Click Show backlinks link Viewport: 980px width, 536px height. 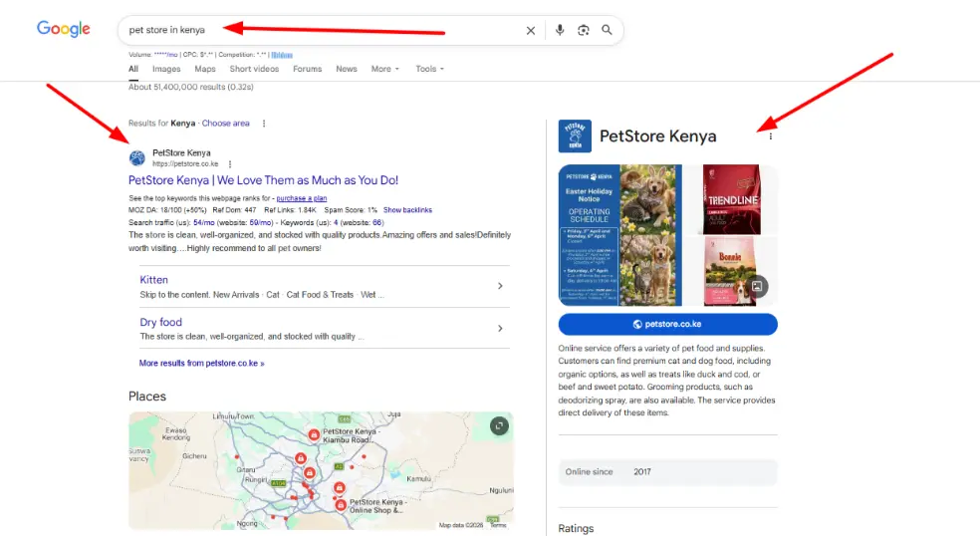pyautogui.click(x=407, y=210)
